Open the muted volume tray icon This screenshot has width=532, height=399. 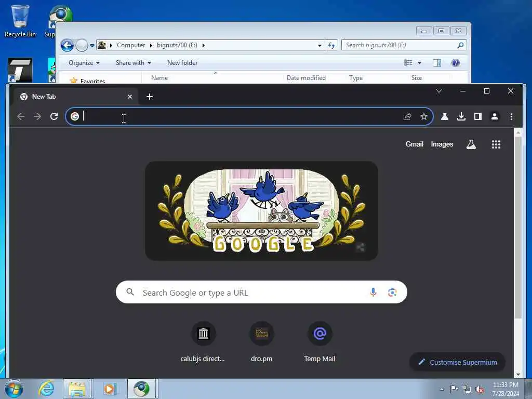[480, 389]
